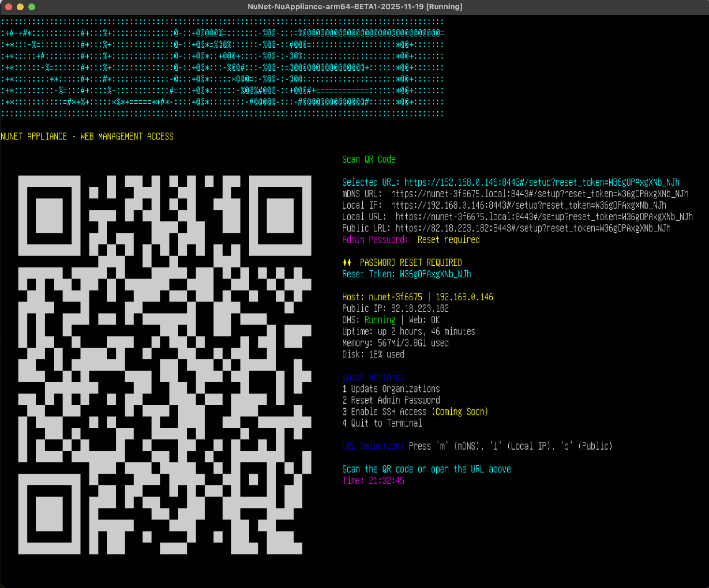
Task: Click the Reset Token value text
Action: tap(435, 274)
